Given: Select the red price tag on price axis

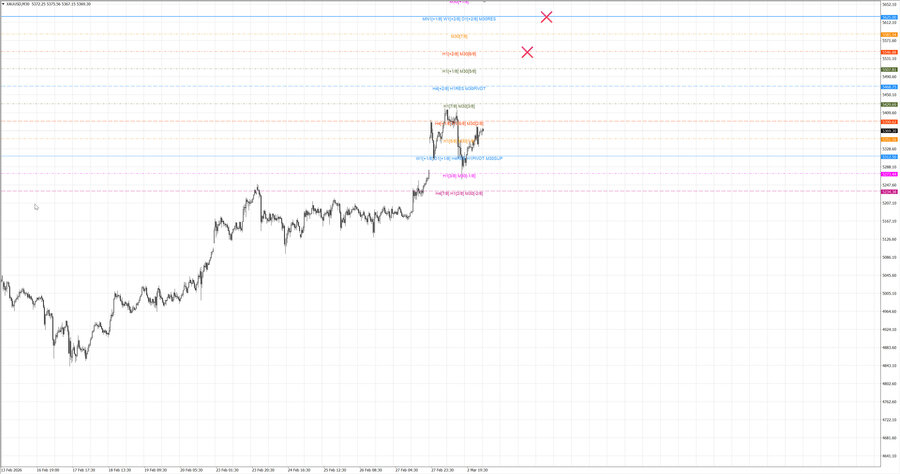Looking at the screenshot, I should [x=887, y=52].
